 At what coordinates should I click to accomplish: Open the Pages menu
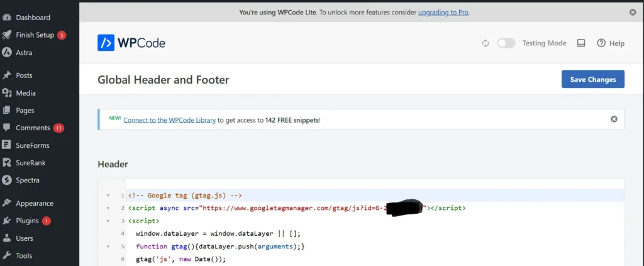(x=25, y=111)
